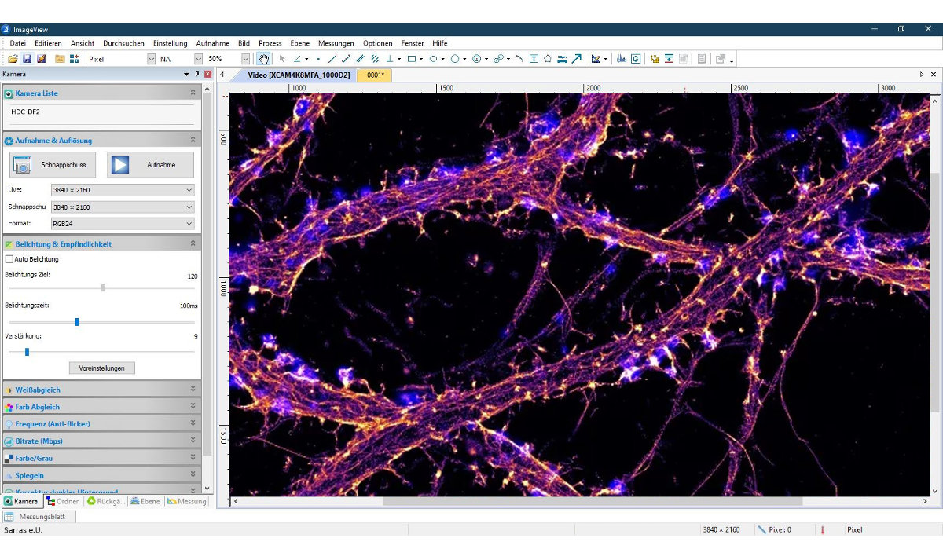Screen dimensions: 943x560
Task: Open the Live resolution dropdown
Action: point(122,190)
